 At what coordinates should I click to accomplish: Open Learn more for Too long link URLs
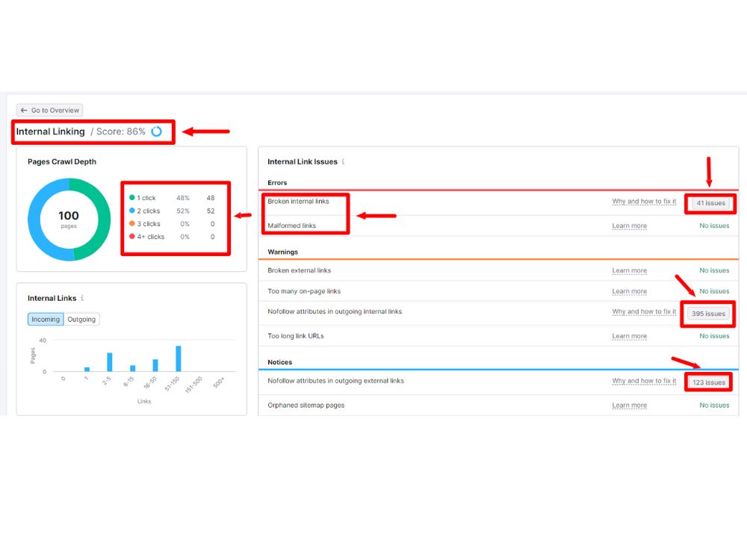[x=629, y=336]
